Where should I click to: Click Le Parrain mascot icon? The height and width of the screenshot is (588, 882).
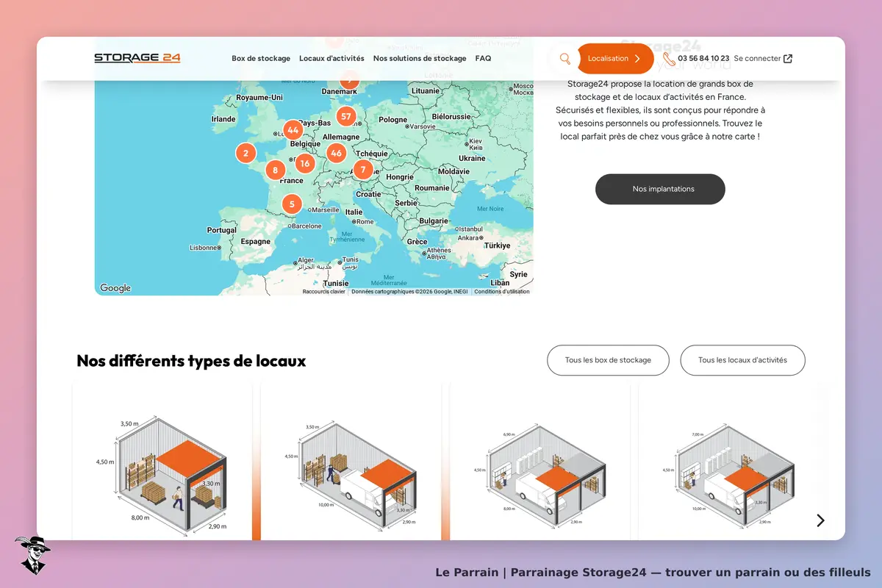(x=32, y=555)
